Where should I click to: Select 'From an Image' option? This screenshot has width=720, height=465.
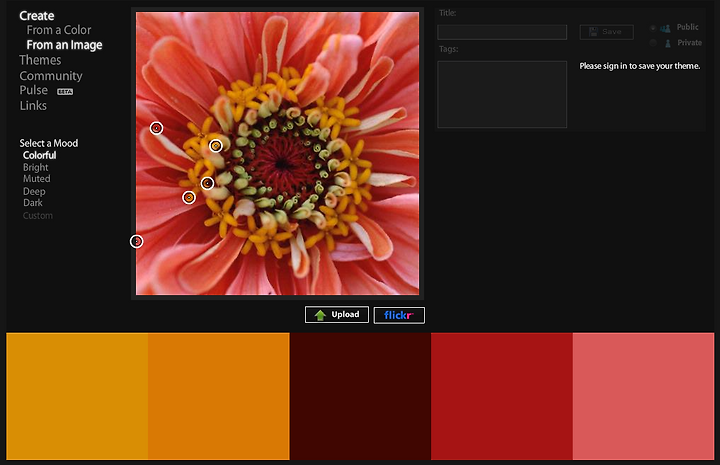click(64, 45)
